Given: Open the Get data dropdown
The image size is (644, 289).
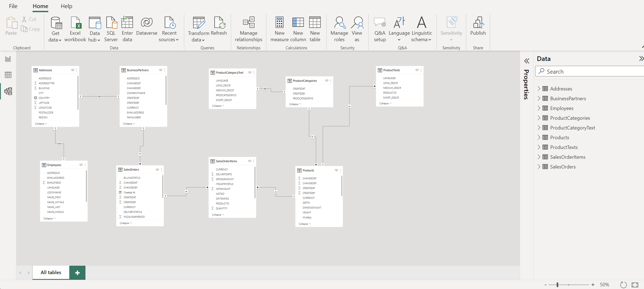Looking at the screenshot, I should click(55, 29).
